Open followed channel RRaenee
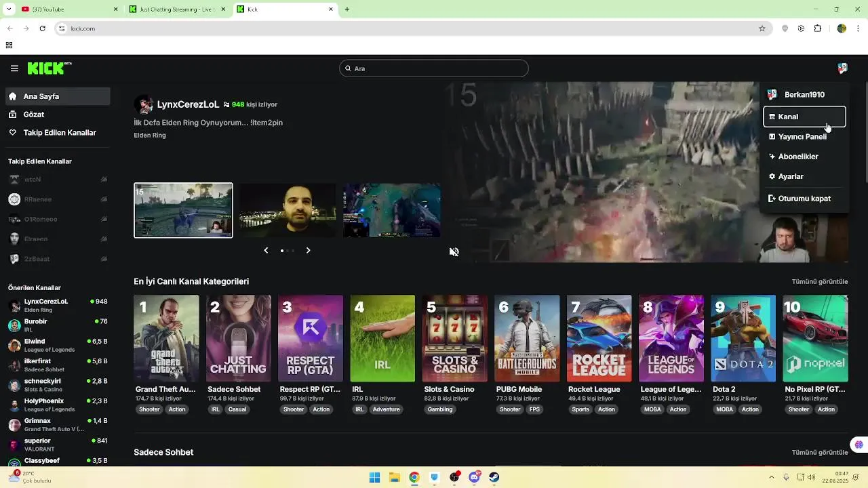The height and width of the screenshot is (488, 868). click(x=58, y=199)
